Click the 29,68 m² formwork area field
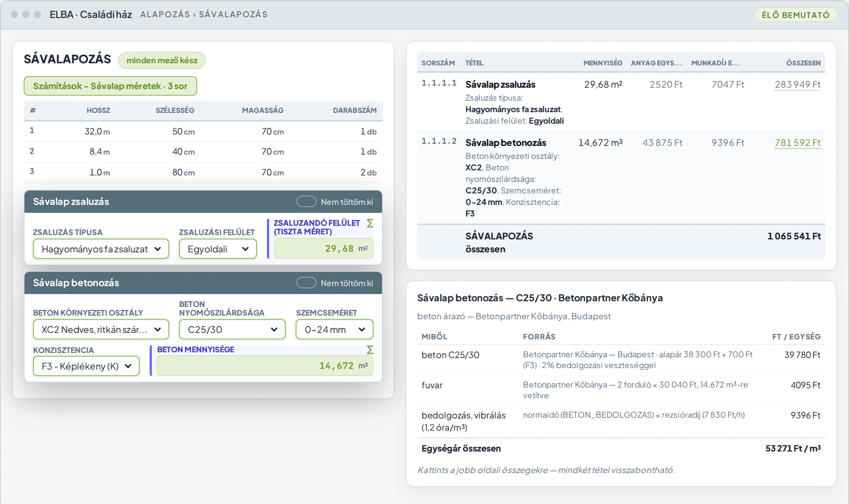Image resolution: width=849 pixels, height=504 pixels. (324, 248)
